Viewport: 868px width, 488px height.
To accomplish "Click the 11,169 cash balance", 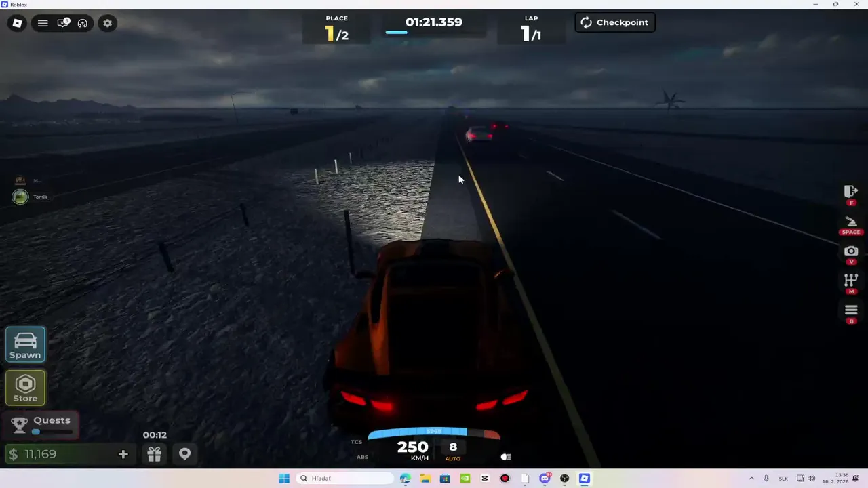I will coord(41,454).
